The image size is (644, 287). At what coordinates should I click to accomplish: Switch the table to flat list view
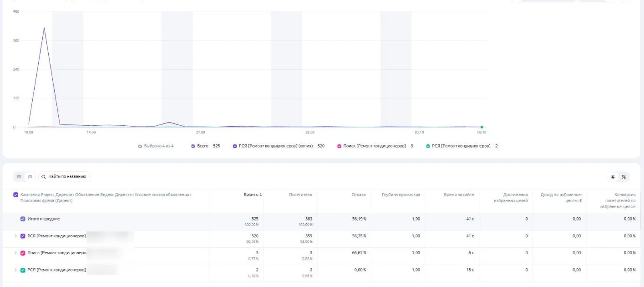[19, 177]
